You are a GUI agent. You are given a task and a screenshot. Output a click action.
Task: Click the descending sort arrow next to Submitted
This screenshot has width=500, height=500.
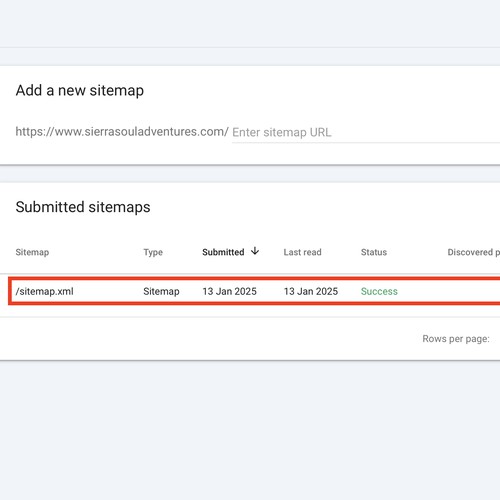[x=255, y=251]
